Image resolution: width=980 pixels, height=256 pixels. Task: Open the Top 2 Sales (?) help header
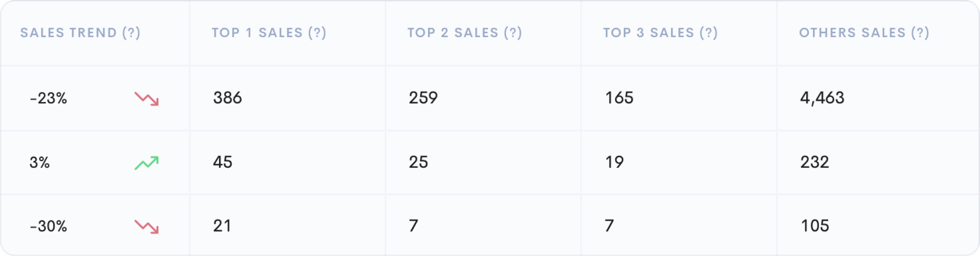tap(465, 33)
